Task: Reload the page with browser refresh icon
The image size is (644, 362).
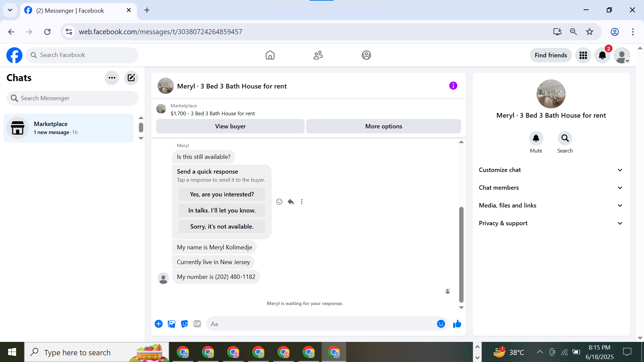Action: point(47,32)
